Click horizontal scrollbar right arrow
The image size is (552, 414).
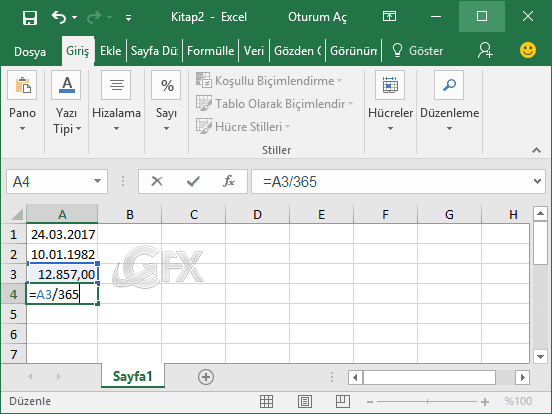point(522,377)
